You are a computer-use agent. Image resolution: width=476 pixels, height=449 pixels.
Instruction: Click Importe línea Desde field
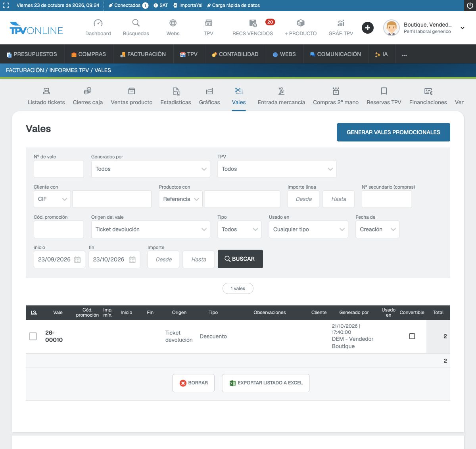click(303, 199)
